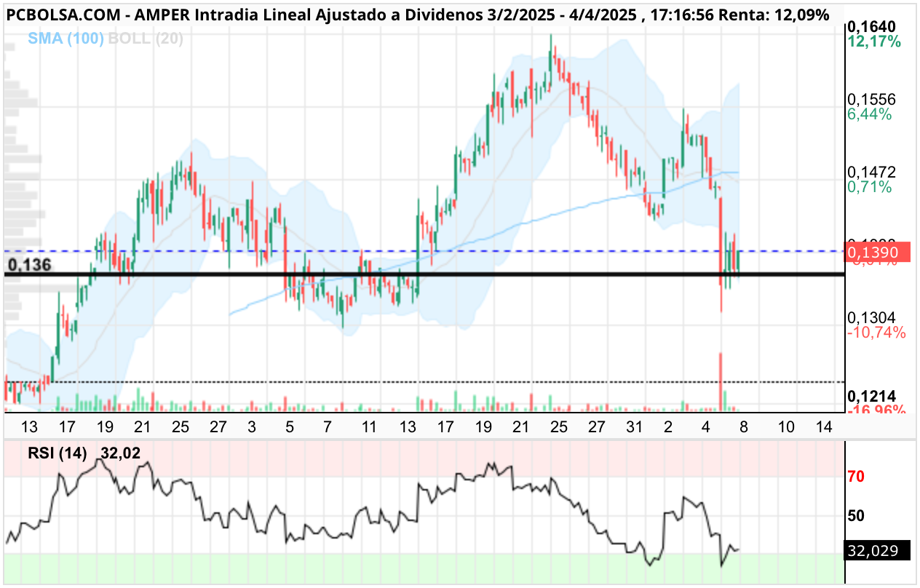Screen dimensions: 920x588
Task: Click date label 10 on time axis
Action: [x=786, y=426]
